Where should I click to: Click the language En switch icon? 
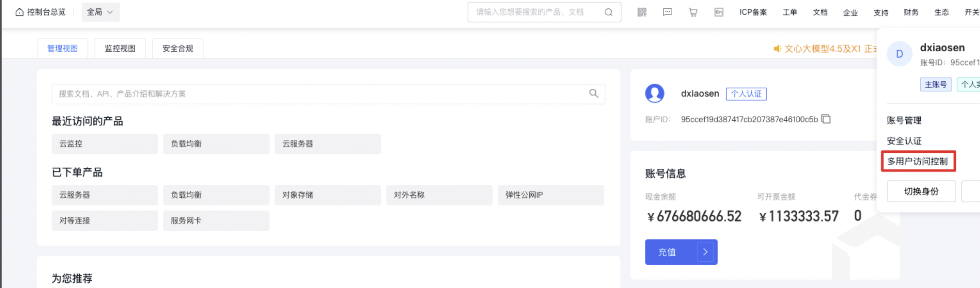pyautogui.click(x=719, y=12)
